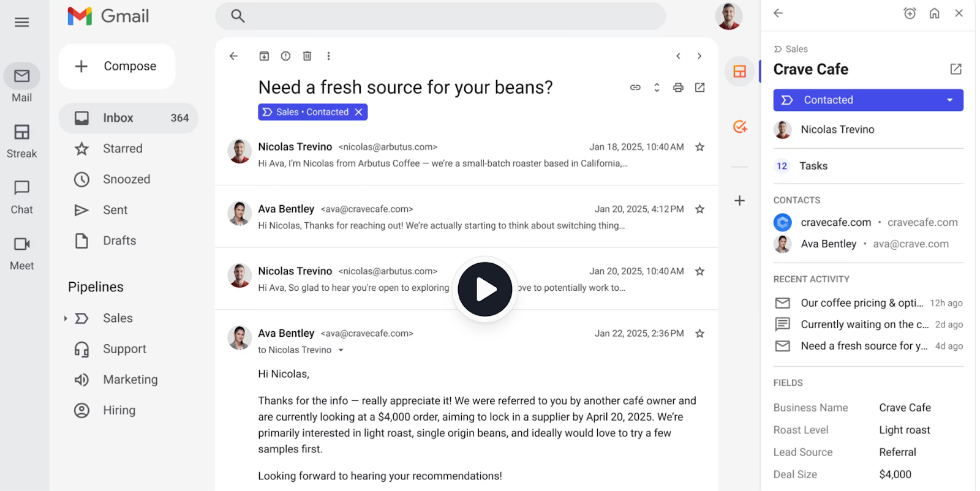The image size is (980, 491).
Task: Star Nicolas's Jan 18 message
Action: click(x=699, y=147)
